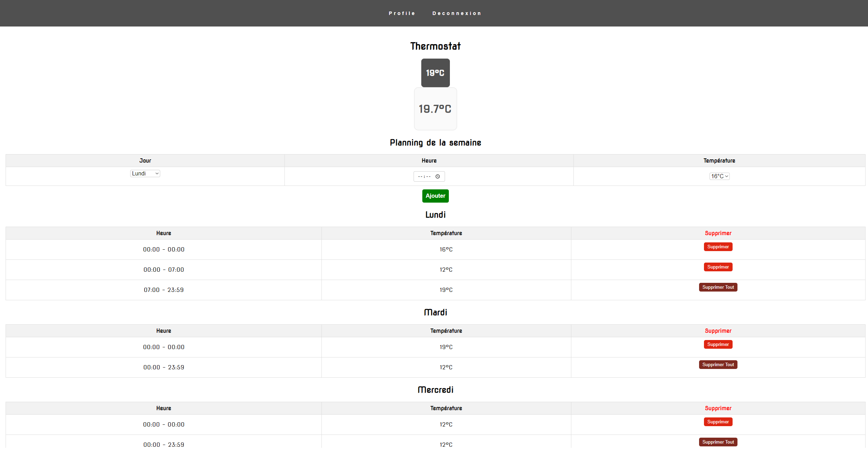Delete Lundi 00:00 - 07:00 12°C entry

pos(718,267)
